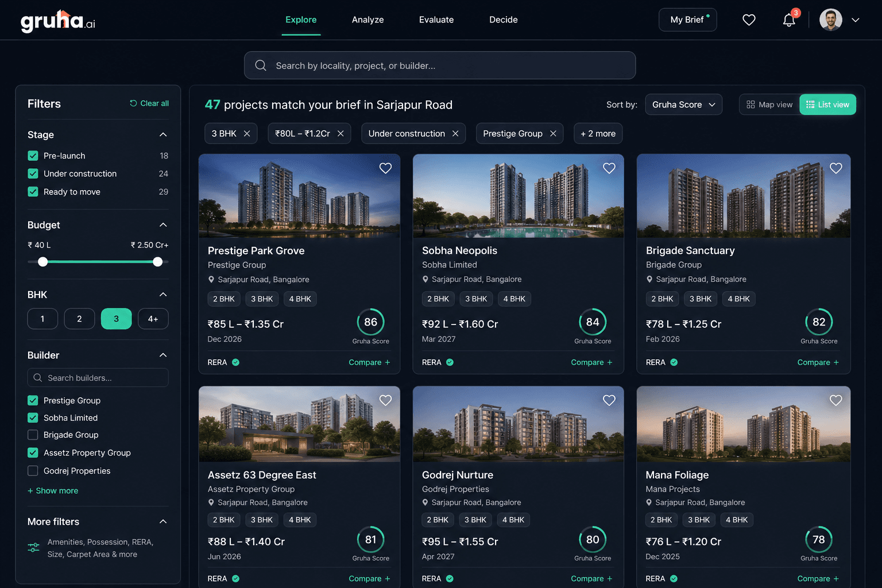Show more builders in the list
The width and height of the screenshot is (882, 588).
(x=53, y=490)
